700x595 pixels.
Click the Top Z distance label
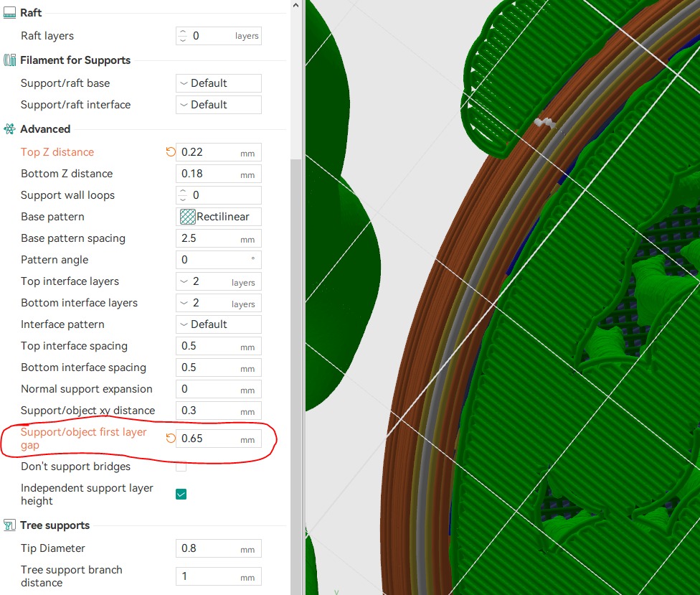tap(57, 152)
